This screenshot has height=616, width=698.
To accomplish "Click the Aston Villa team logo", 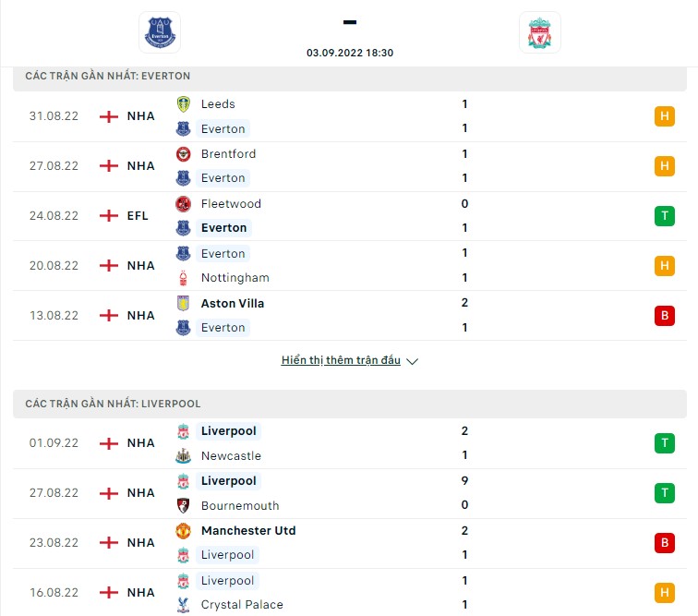I will click(x=183, y=304).
